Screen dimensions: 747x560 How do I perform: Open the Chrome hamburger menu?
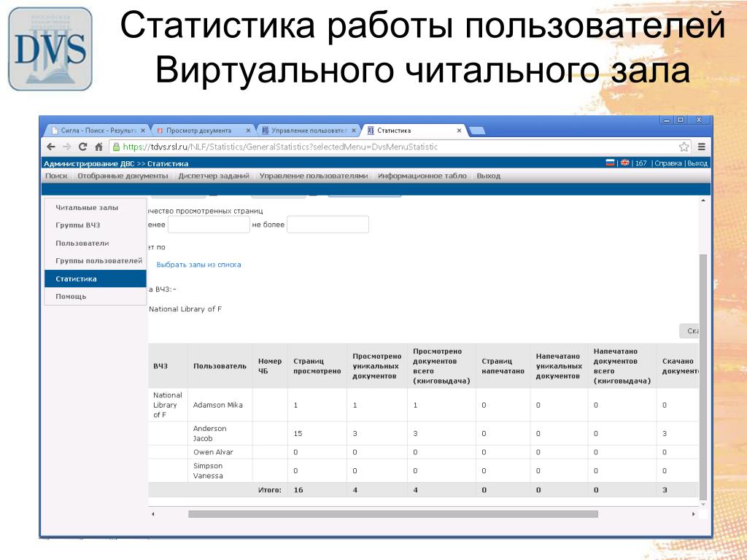pyautogui.click(x=701, y=147)
